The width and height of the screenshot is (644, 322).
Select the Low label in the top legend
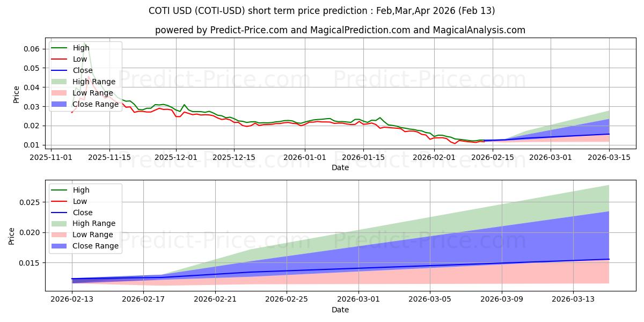tap(79, 59)
